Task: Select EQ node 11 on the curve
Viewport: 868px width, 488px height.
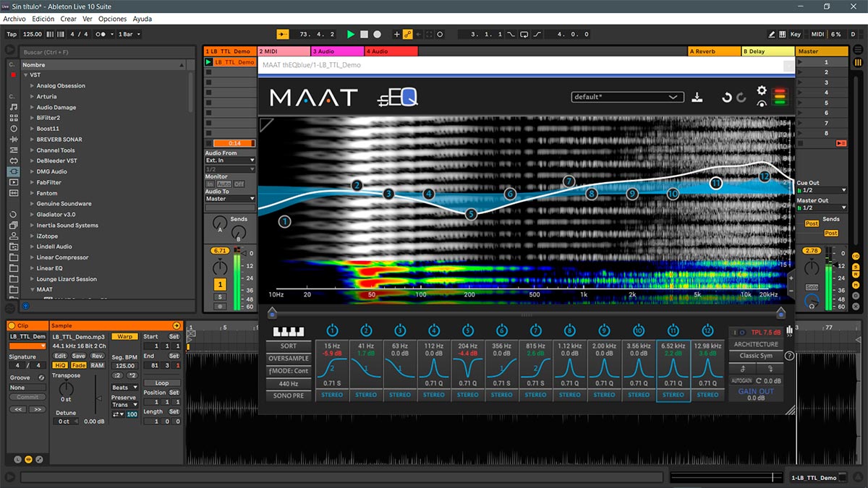Action: click(x=716, y=184)
